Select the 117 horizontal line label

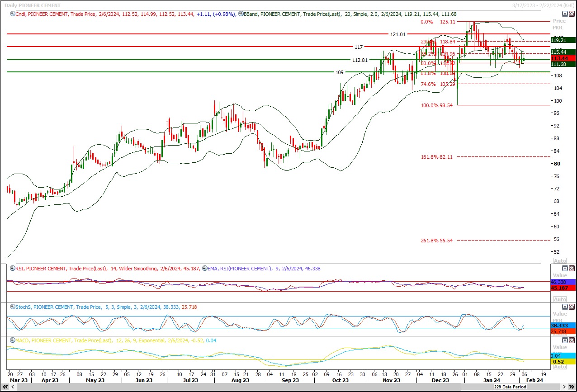point(359,47)
